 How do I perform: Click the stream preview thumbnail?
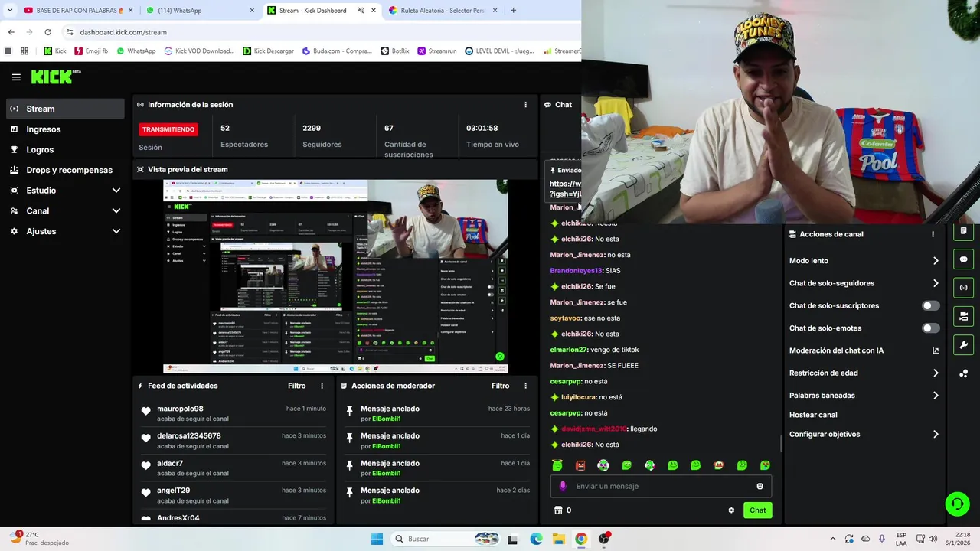click(335, 276)
